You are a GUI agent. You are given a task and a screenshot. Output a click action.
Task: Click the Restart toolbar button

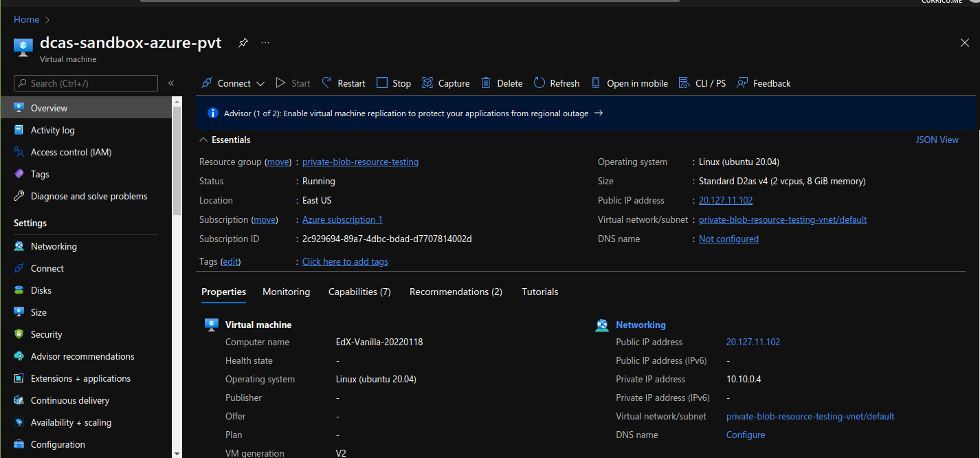(344, 83)
